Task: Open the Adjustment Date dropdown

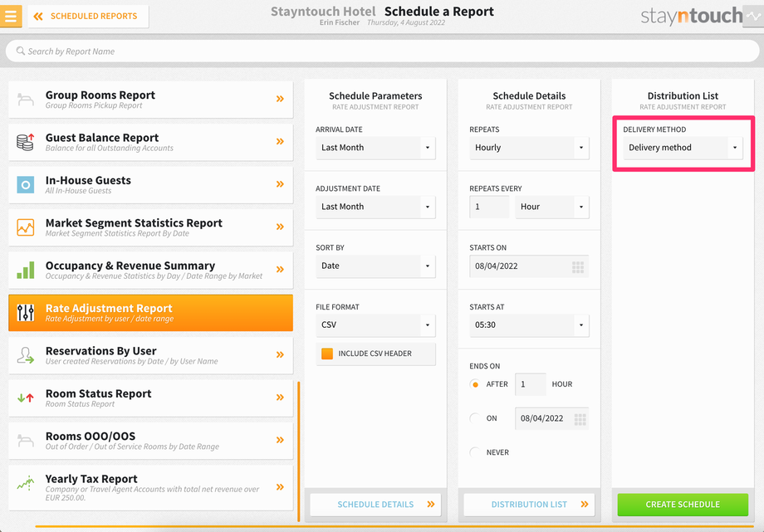Action: 375,207
